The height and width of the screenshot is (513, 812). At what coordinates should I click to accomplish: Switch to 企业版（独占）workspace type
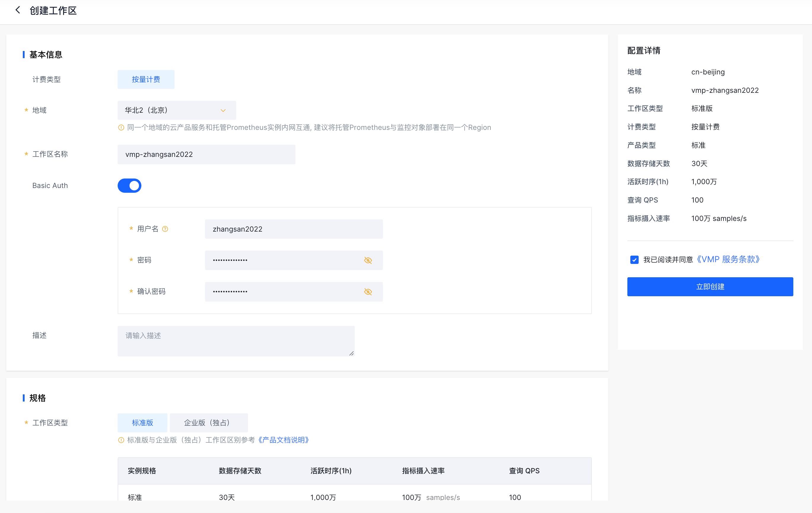[x=208, y=423]
